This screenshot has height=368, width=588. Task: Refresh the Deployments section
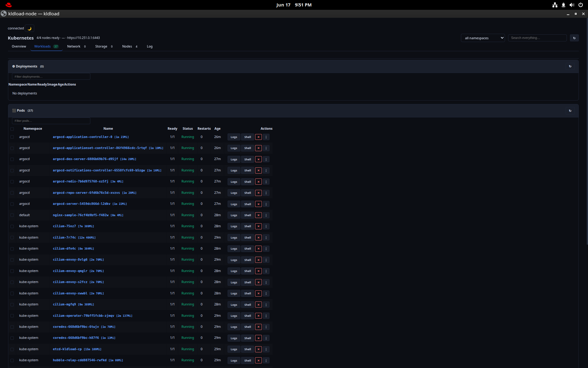(570, 66)
